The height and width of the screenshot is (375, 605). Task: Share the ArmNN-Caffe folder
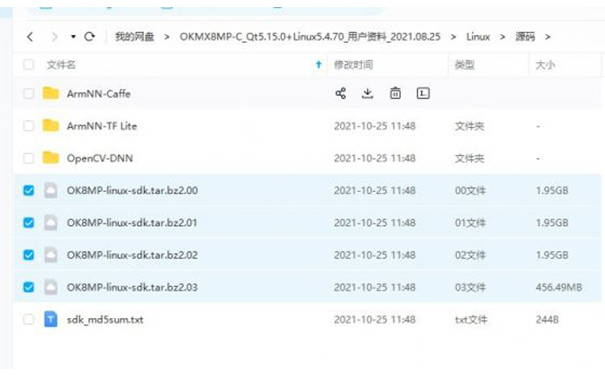[x=341, y=93]
